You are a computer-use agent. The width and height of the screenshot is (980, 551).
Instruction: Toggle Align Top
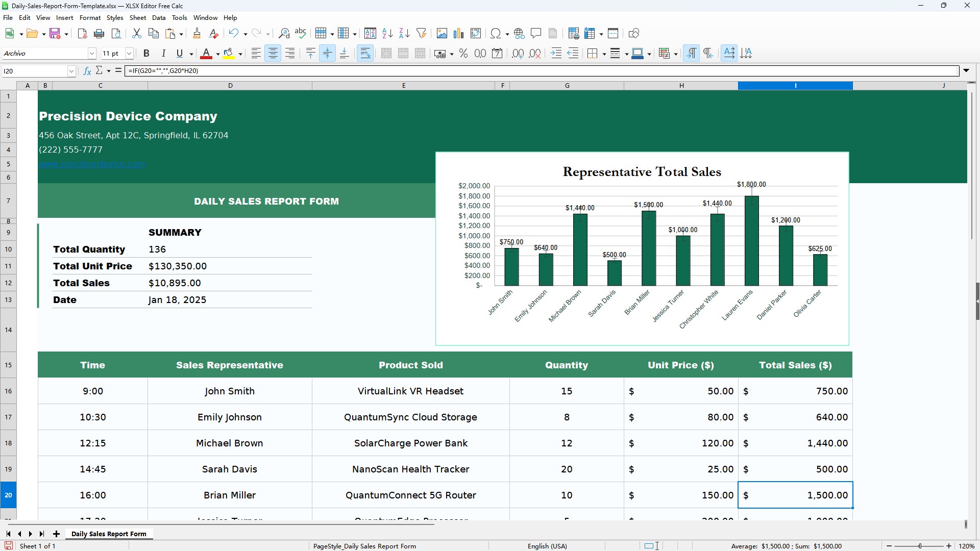click(x=310, y=54)
